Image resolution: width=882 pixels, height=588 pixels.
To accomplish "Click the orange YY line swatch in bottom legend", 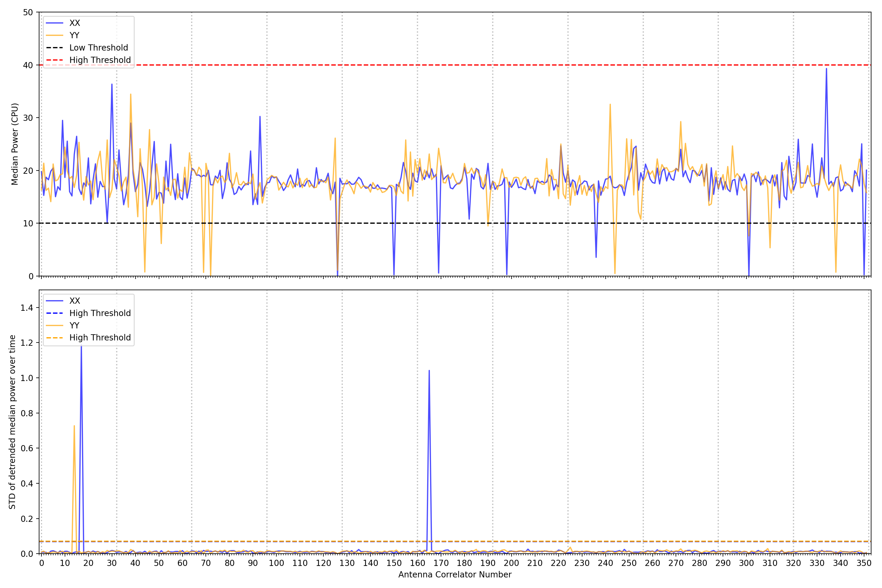I will 55,325.
